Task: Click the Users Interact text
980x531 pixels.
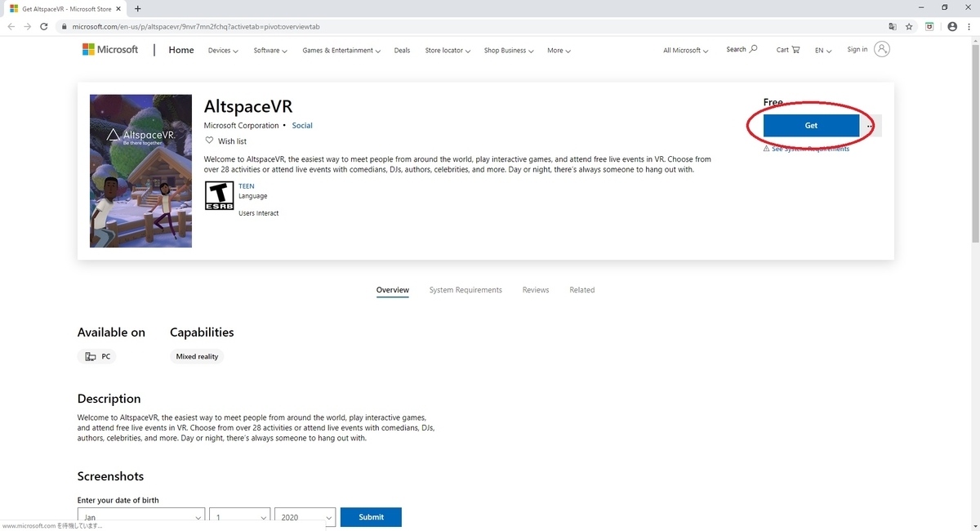Action: (258, 213)
